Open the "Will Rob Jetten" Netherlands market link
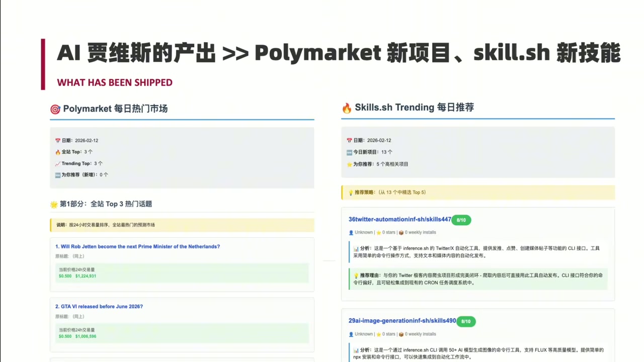This screenshot has height=362, width=644. click(x=137, y=246)
